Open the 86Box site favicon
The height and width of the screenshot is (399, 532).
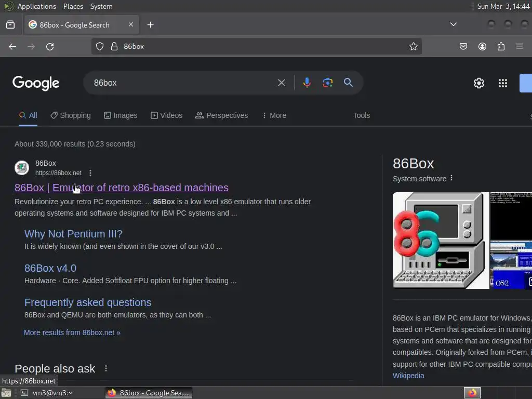tap(22, 168)
